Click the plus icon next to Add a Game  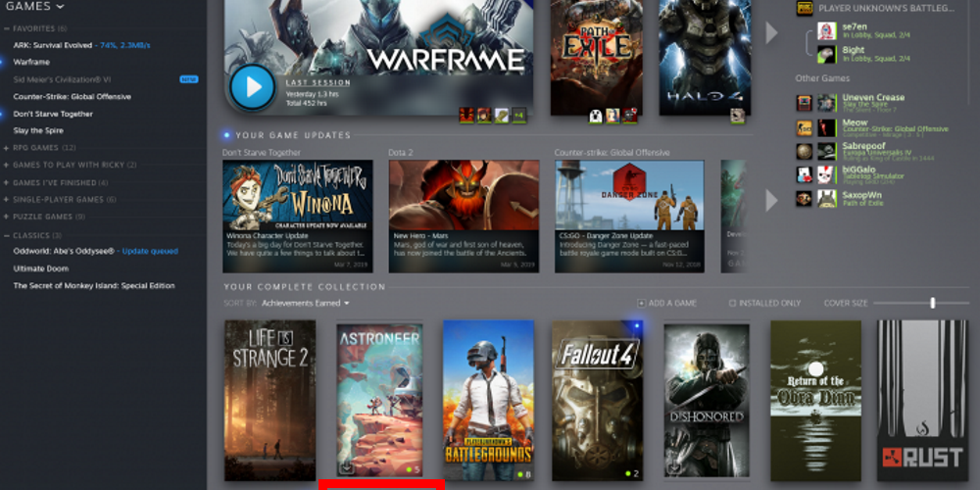pos(641,303)
